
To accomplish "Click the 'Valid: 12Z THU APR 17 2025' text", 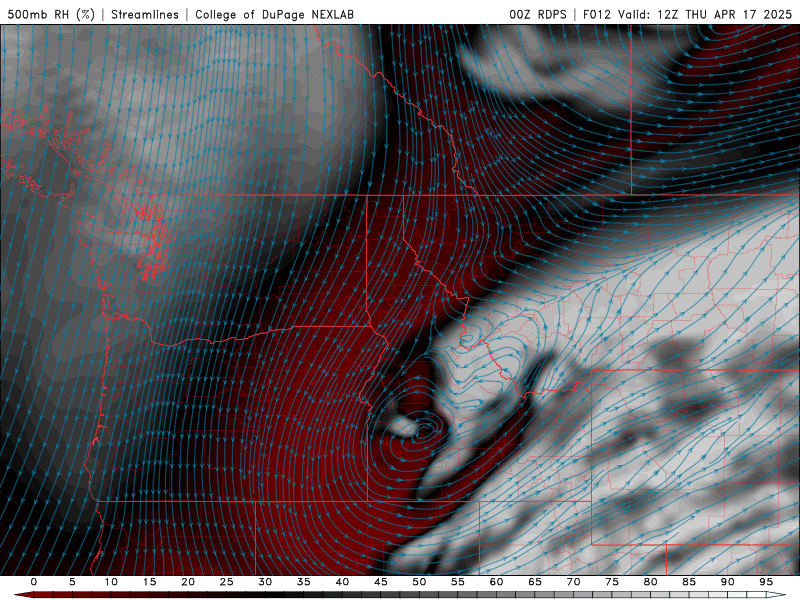I will coord(705,14).
